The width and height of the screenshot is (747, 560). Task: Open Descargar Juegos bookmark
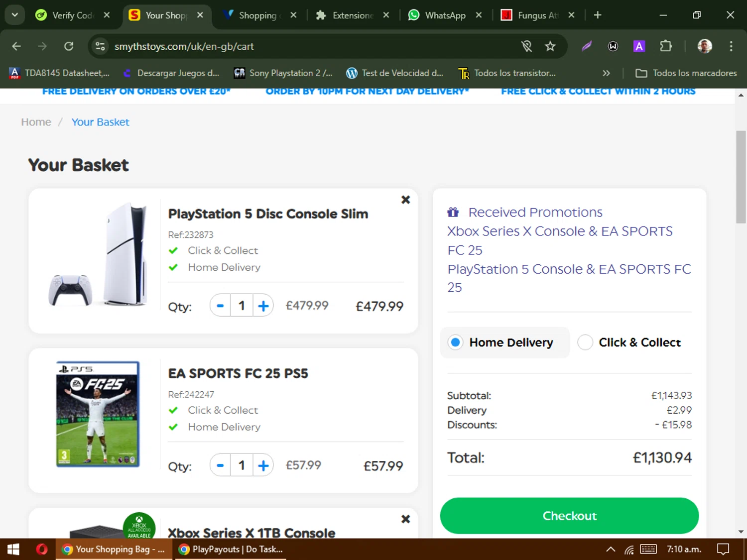click(x=171, y=73)
